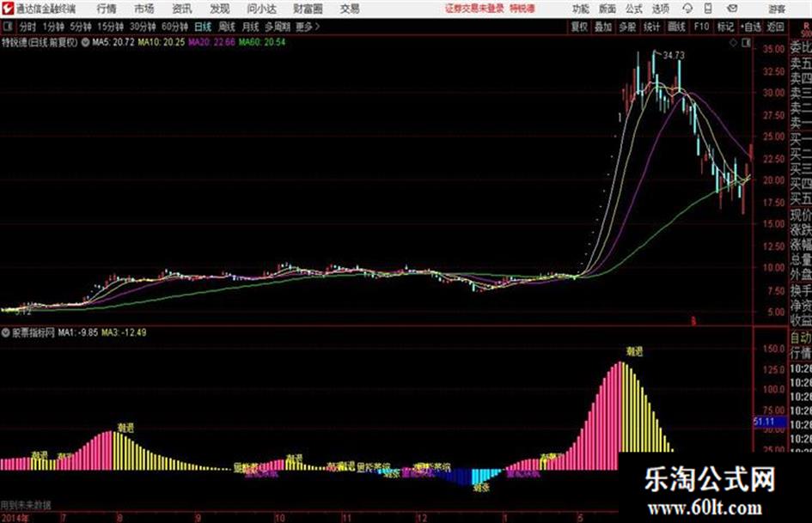
Task: Click the 复权 toolbar button
Action: coord(579,27)
